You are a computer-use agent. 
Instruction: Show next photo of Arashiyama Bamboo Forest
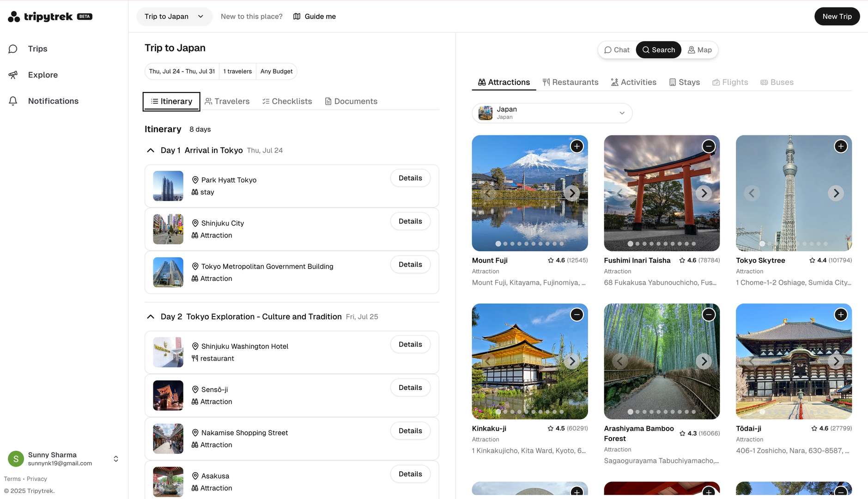tap(704, 361)
